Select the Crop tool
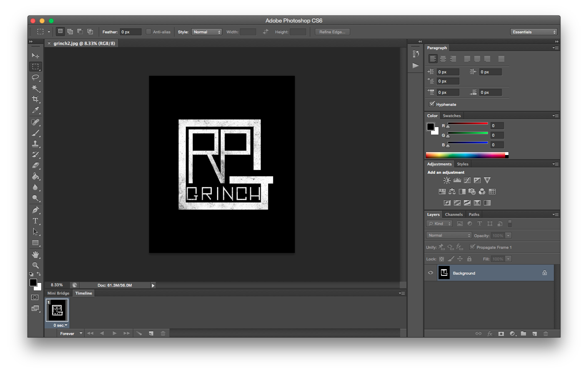Image resolution: width=588 pixels, height=375 pixels. pyautogui.click(x=35, y=99)
